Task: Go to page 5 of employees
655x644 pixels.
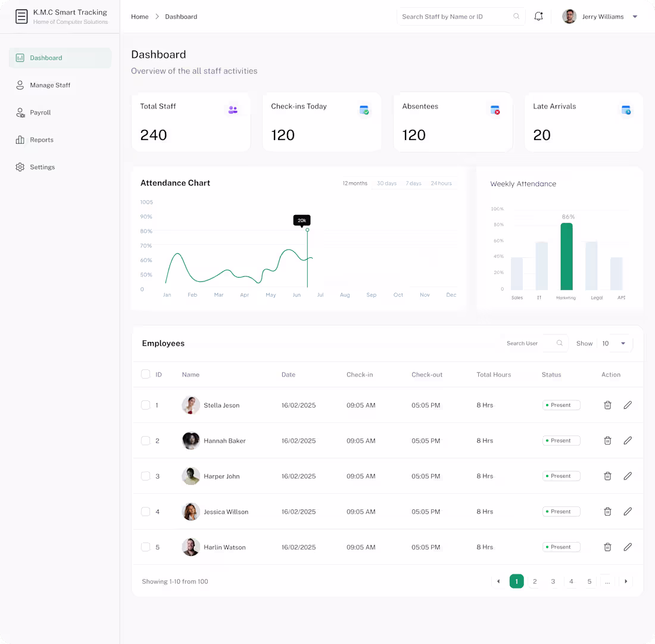Action: click(589, 581)
